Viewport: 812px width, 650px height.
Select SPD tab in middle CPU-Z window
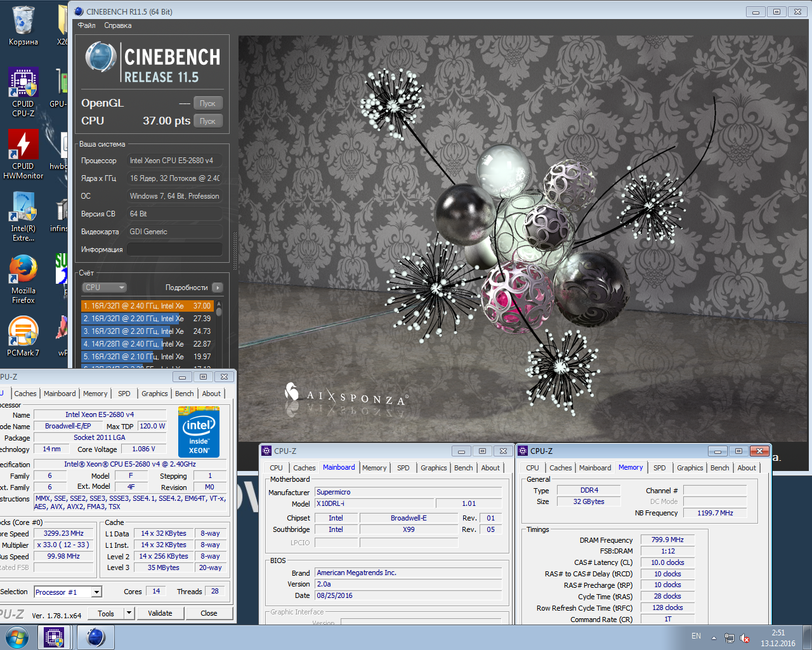tap(403, 468)
